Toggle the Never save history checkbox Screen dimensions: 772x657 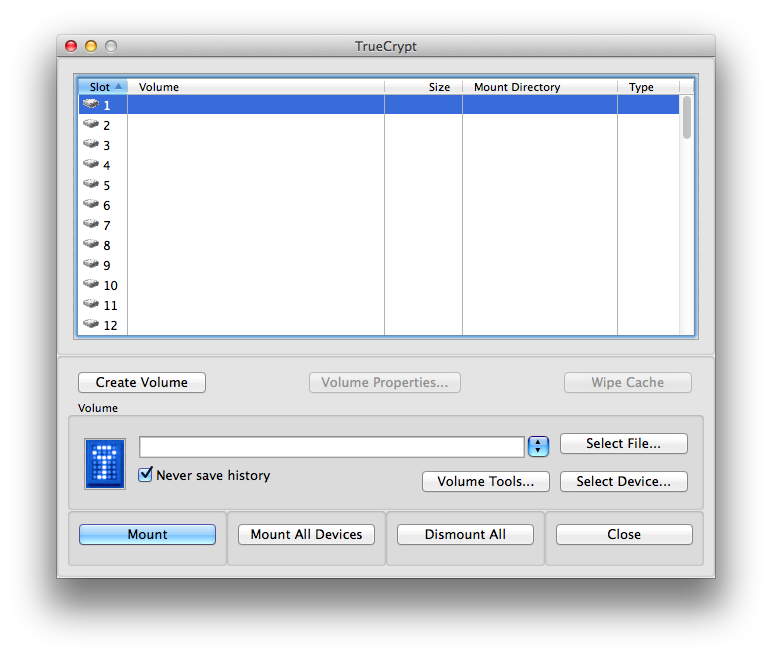[145, 474]
